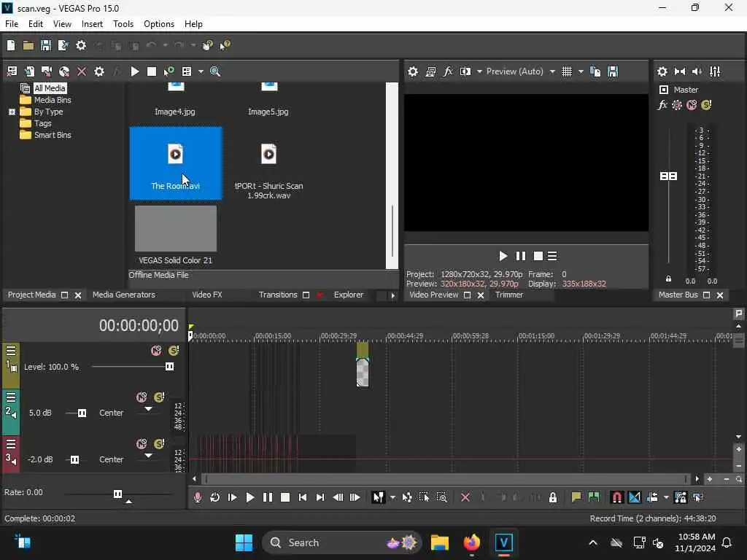
Task: Stop media preview in Project Media toolbar
Action: click(152, 71)
